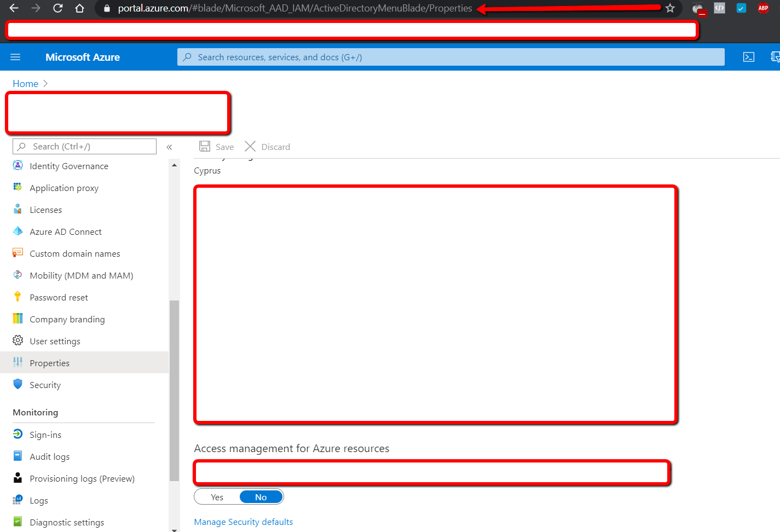Click the Identity Governance icon
The image size is (780, 532).
click(18, 165)
